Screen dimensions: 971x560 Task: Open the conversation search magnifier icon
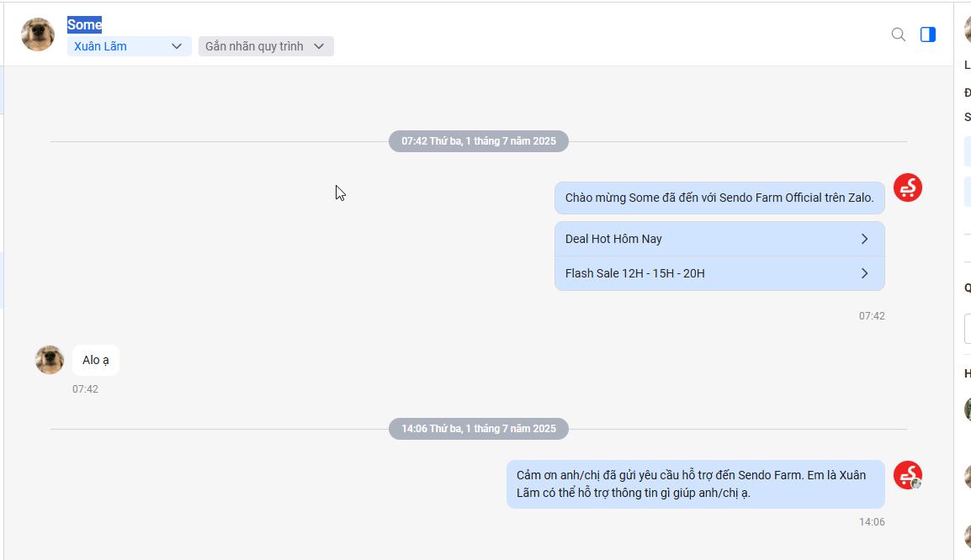coord(899,34)
